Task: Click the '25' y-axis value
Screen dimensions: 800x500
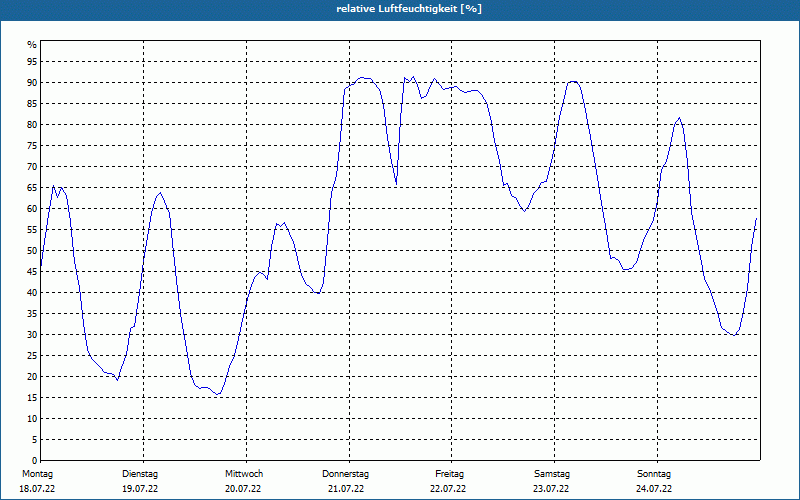Action: pyautogui.click(x=32, y=356)
